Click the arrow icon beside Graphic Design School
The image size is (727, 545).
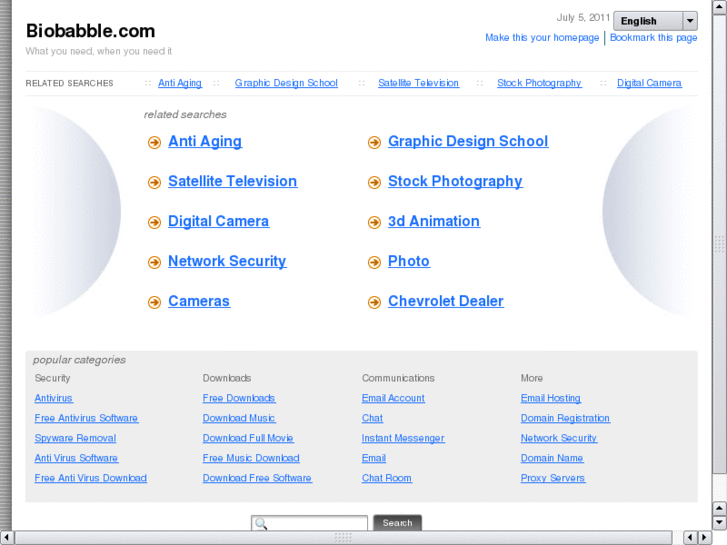pos(374,143)
